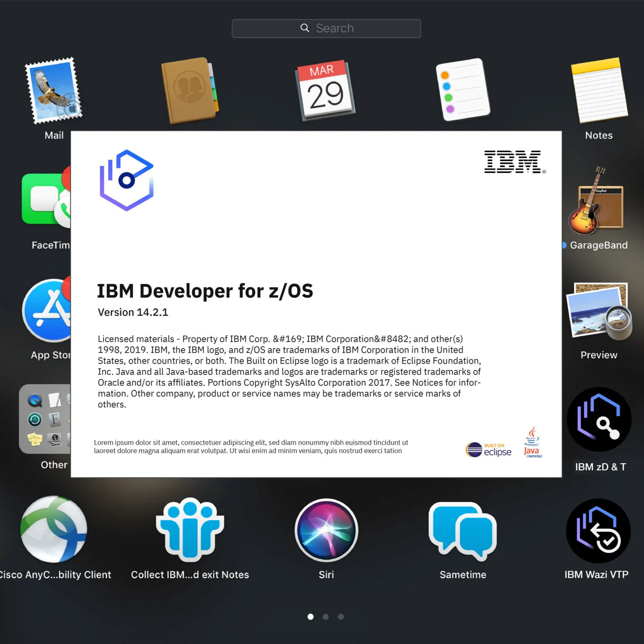Click the IBM logo in splash screen

515,162
